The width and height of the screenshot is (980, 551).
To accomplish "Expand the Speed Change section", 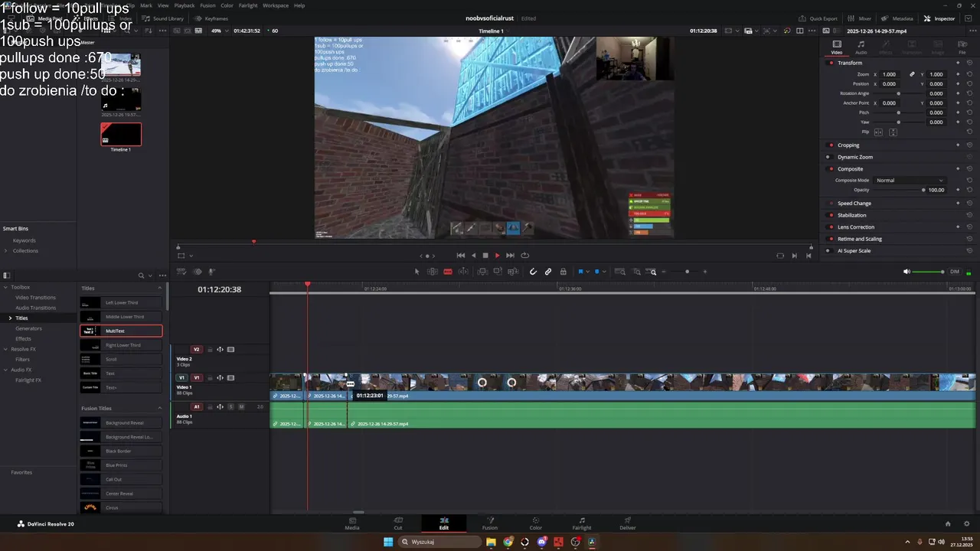I will tap(854, 204).
